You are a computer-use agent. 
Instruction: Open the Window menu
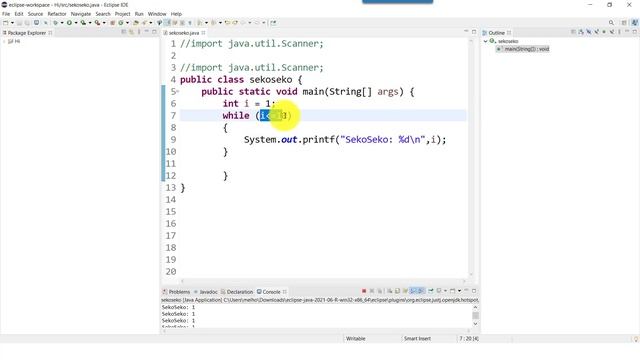point(157,14)
